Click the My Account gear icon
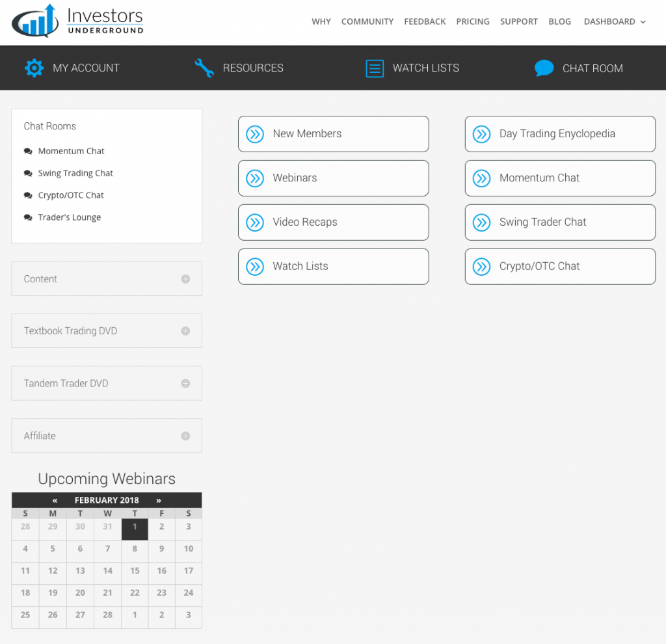 pyautogui.click(x=34, y=68)
